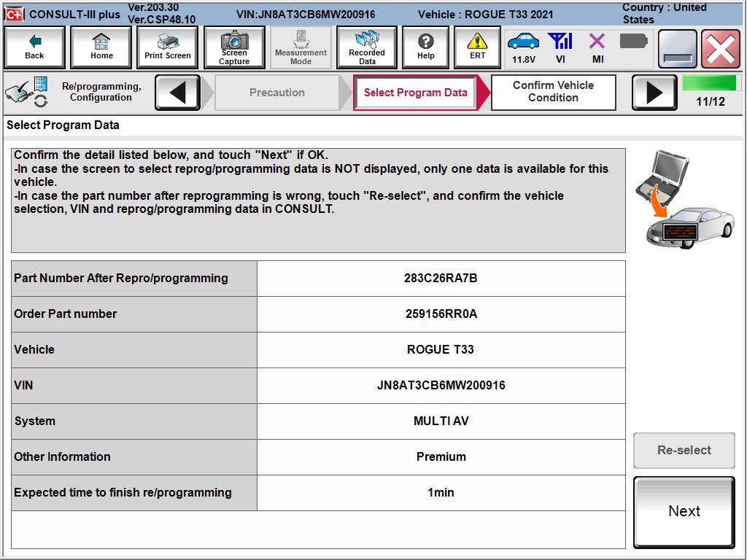This screenshot has height=560, width=747.
Task: Open Recorded Data
Action: pyautogui.click(x=367, y=47)
